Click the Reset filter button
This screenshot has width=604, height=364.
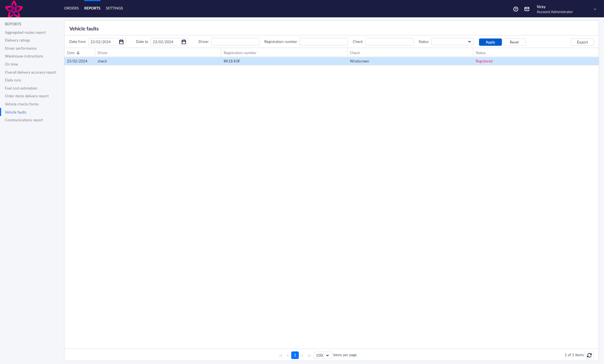click(514, 42)
